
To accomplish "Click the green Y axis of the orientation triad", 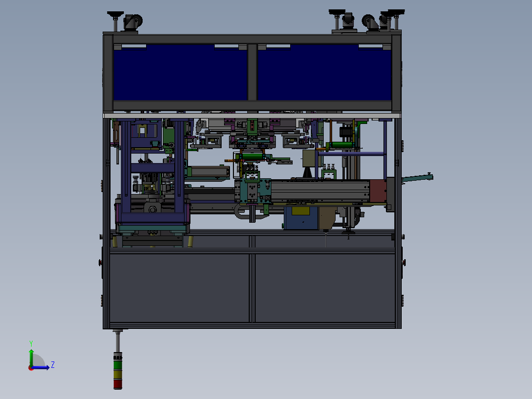I will pyautogui.click(x=31, y=358).
